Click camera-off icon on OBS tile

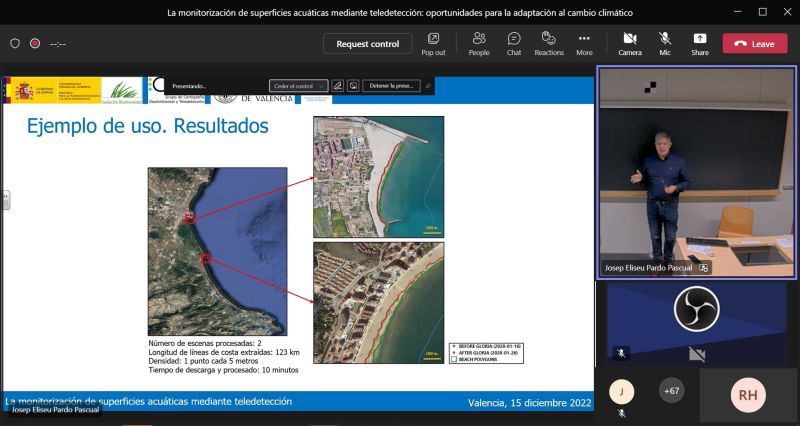[x=696, y=354]
